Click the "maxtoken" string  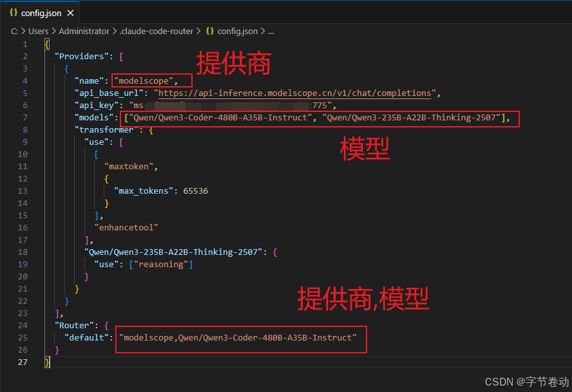[128, 167]
